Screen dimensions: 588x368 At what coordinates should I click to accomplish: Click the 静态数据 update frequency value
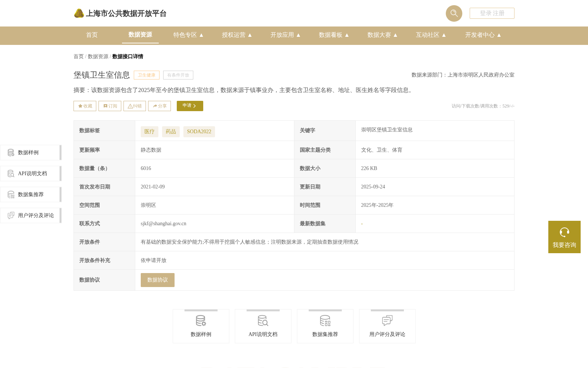pos(151,150)
